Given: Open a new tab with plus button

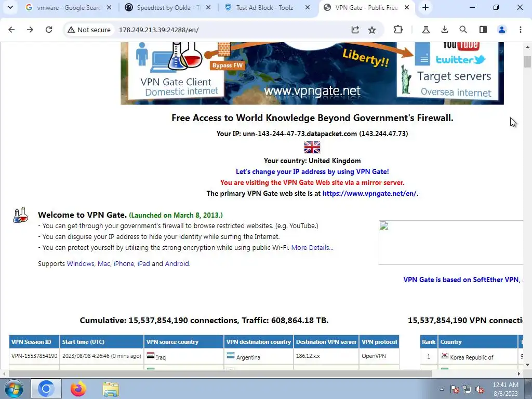Looking at the screenshot, I should 425,7.
